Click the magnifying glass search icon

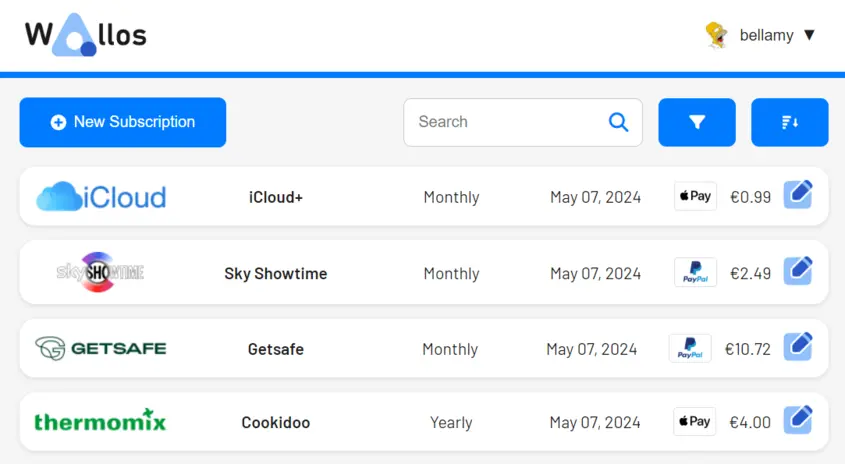(619, 122)
